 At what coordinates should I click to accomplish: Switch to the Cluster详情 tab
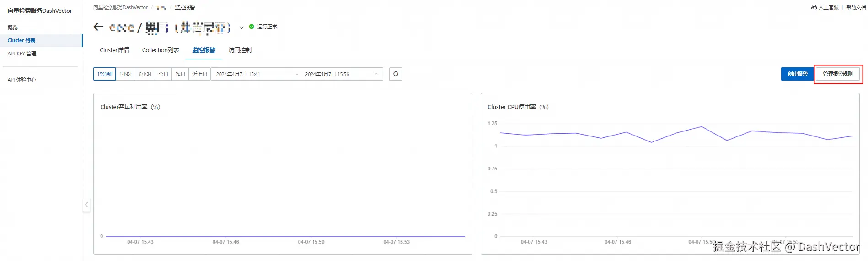(x=114, y=50)
